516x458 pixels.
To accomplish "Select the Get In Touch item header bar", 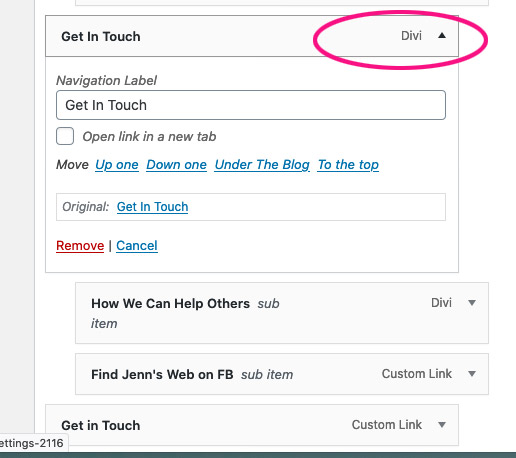I will (252, 36).
